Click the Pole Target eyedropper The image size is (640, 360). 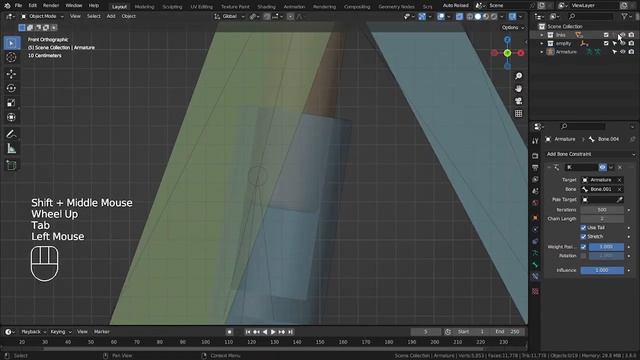pyautogui.click(x=619, y=200)
